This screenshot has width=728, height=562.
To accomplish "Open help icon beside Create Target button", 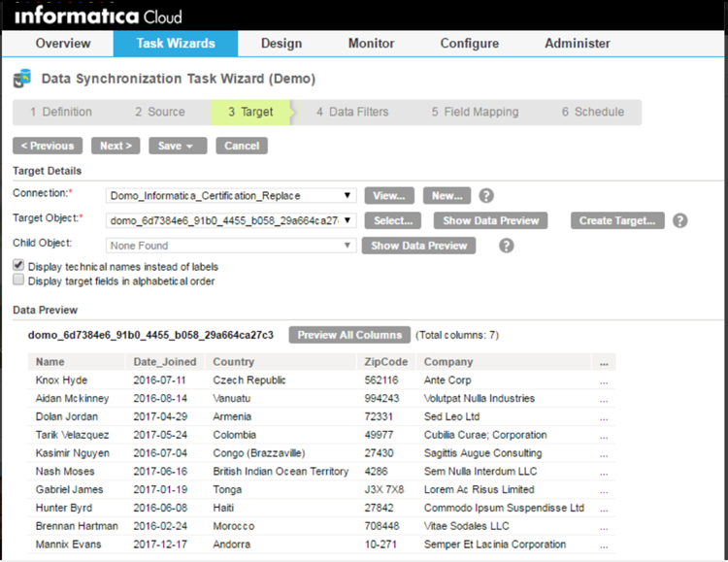I will (679, 220).
